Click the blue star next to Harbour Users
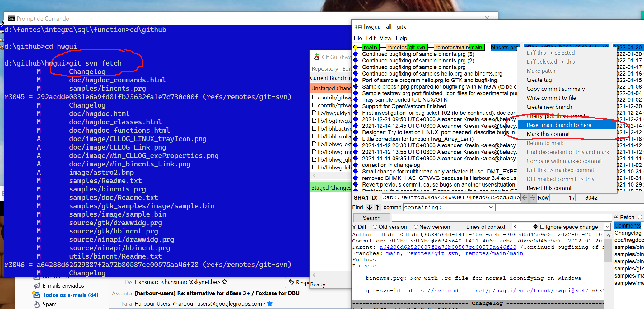644x309 pixels. tap(270, 303)
